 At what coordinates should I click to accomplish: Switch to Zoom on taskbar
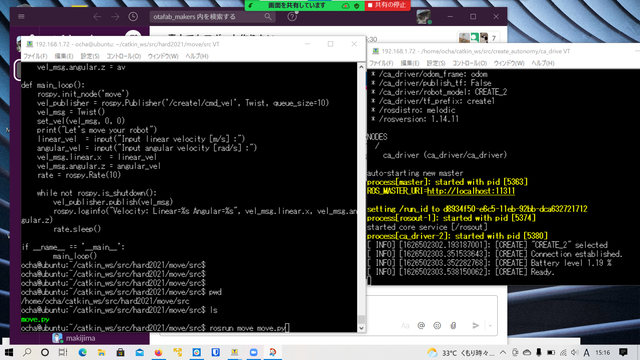pyautogui.click(x=253, y=352)
